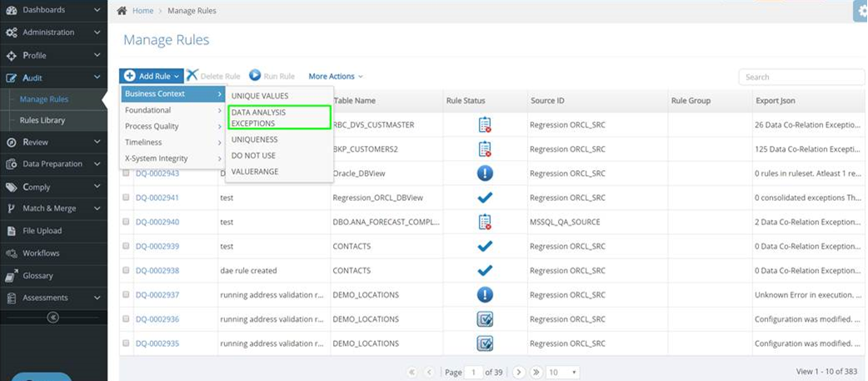This screenshot has height=381, width=868.
Task: Select the checkbox for DQ-0002937
Action: (x=127, y=294)
